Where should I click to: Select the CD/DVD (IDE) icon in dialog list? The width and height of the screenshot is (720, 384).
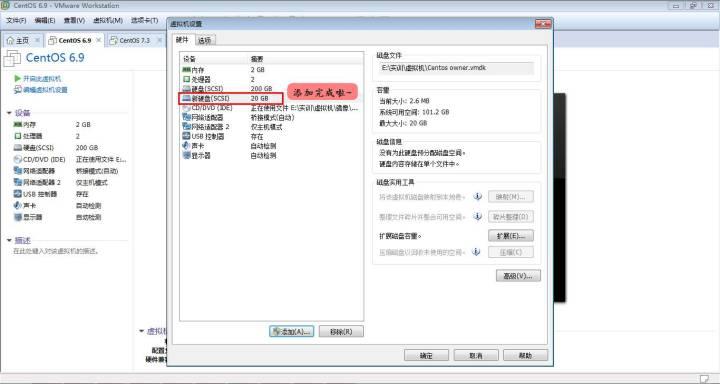[186, 108]
